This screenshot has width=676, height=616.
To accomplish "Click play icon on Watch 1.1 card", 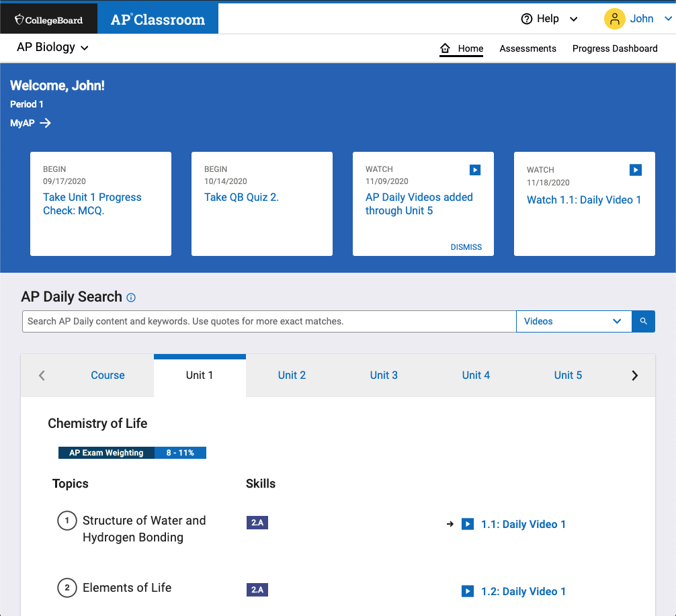I will coord(636,170).
